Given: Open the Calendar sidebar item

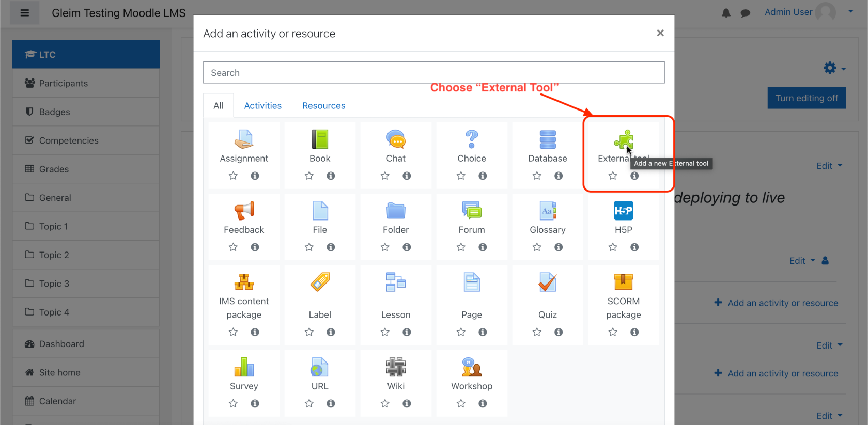Looking at the screenshot, I should (86, 401).
